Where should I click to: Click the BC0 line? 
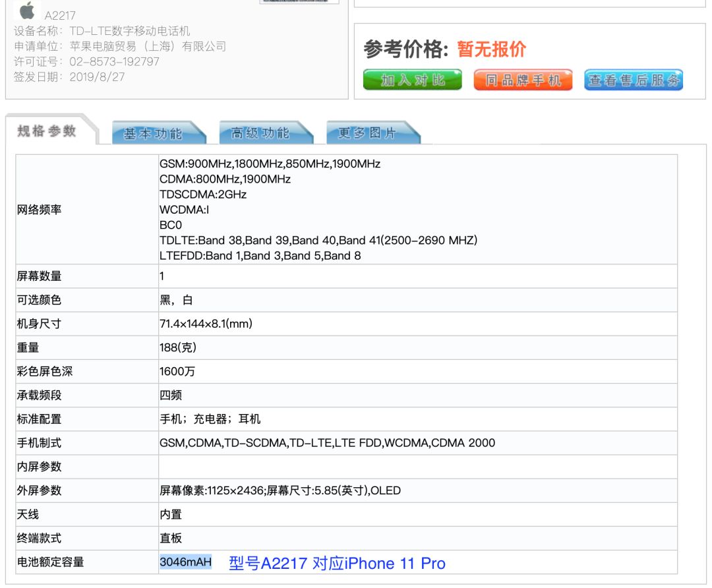click(x=171, y=225)
